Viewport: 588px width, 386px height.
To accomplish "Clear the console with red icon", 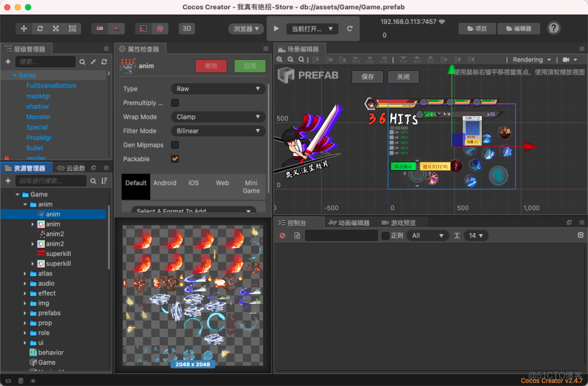I will pyautogui.click(x=283, y=236).
